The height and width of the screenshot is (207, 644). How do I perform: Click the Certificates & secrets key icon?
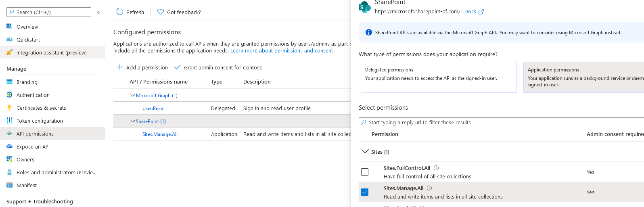9,108
